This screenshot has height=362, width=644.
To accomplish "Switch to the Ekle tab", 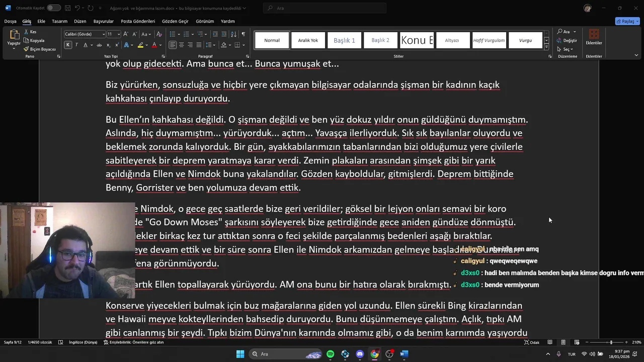I will click(41, 21).
